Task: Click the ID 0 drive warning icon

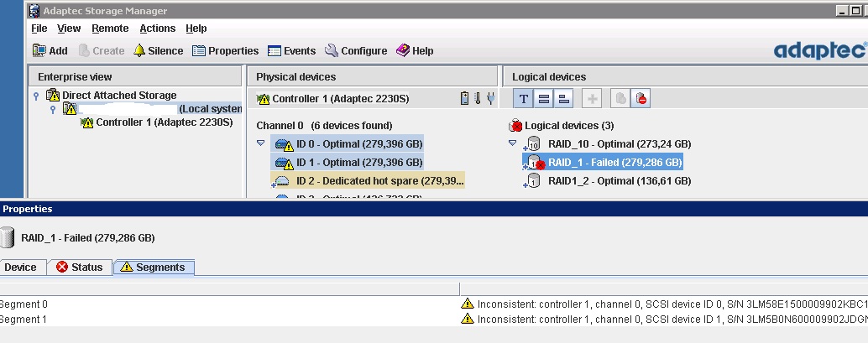Action: 285,145
